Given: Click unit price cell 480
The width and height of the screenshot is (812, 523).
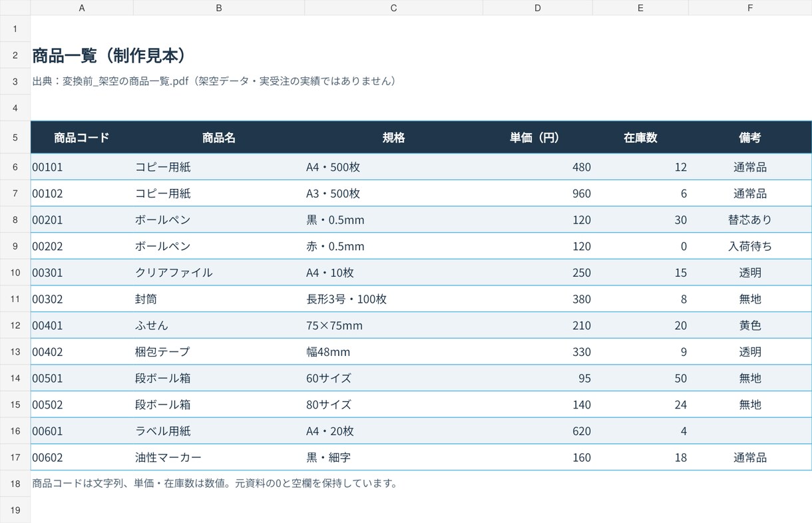Looking at the screenshot, I should point(537,167).
